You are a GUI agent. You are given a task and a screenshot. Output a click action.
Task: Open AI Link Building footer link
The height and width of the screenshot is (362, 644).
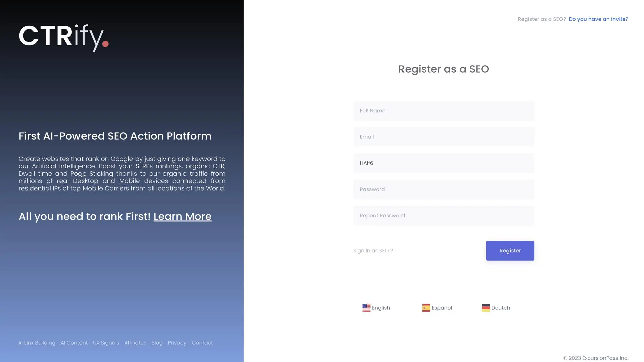point(37,343)
